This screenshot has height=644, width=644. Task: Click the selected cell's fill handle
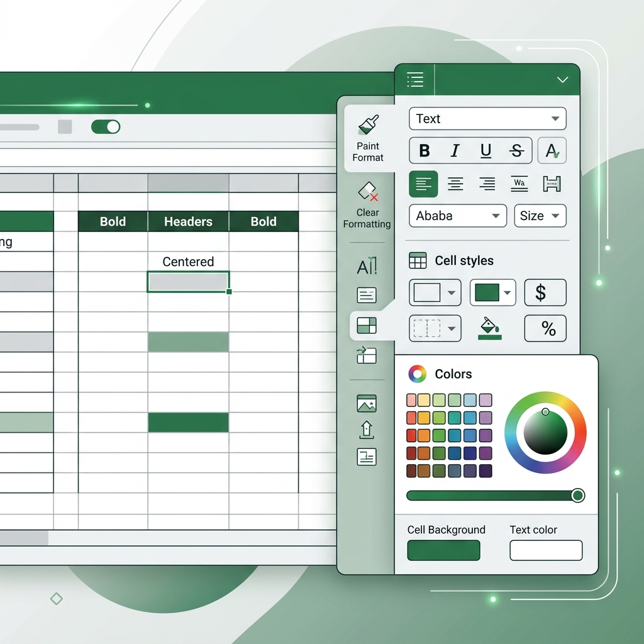coord(229,292)
